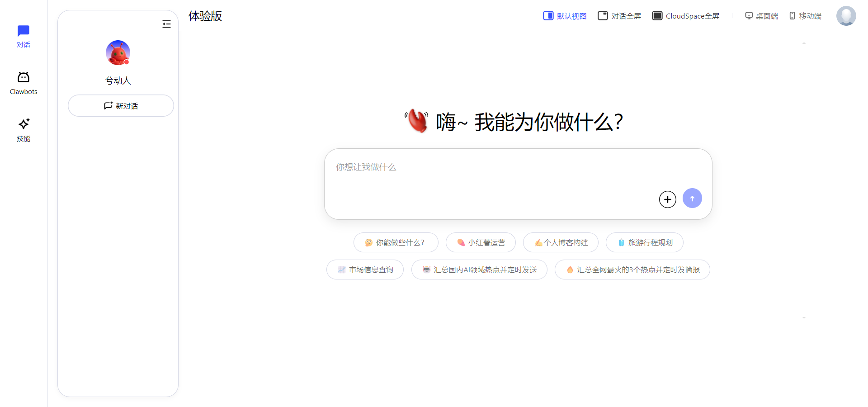Click the 你能做些什么 suggestion chip
Viewport: 868px width, 407px height.
396,242
